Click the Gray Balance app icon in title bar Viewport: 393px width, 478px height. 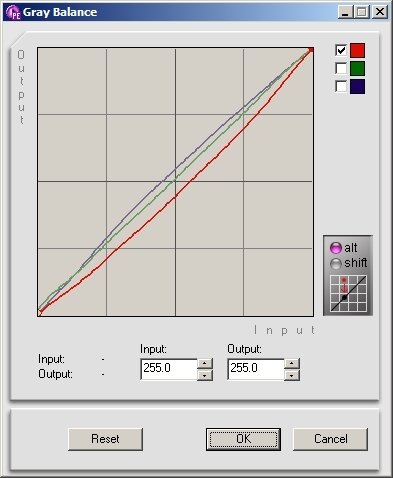(13, 12)
